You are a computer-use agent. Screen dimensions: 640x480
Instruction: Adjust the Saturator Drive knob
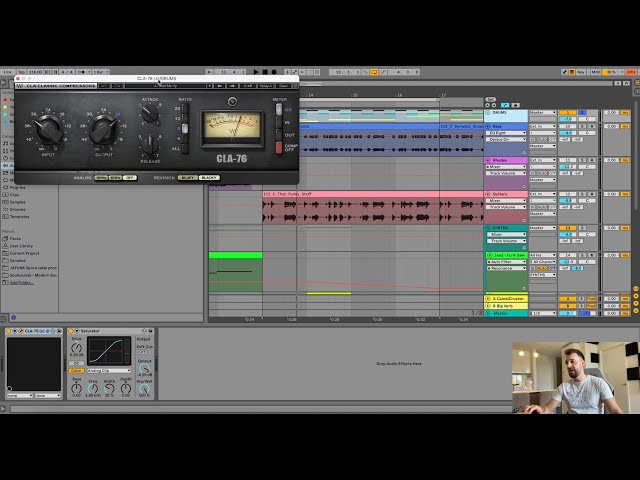(x=76, y=348)
